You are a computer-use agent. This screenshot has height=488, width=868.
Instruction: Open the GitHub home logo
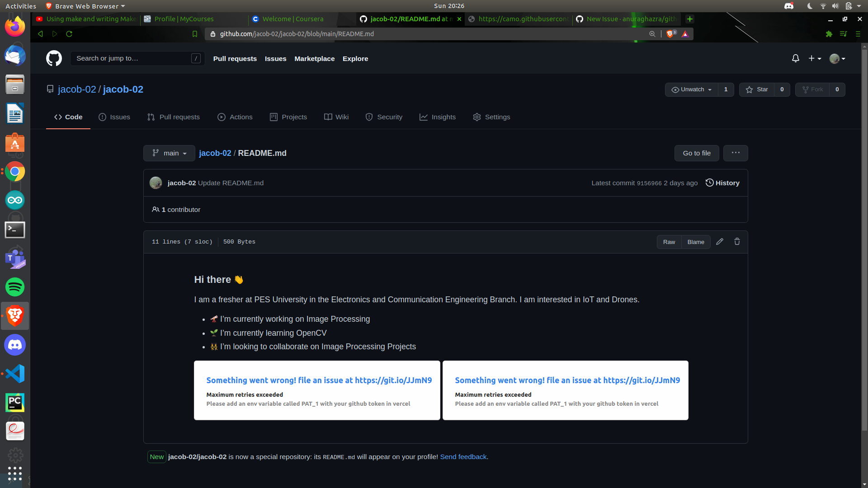(x=53, y=58)
